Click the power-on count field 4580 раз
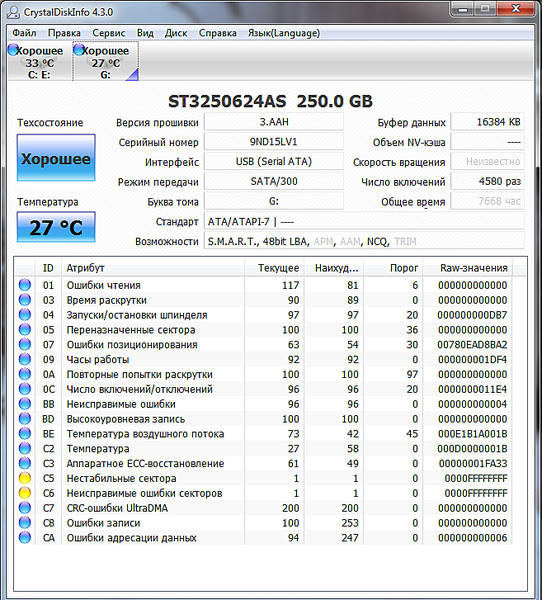 point(487,181)
